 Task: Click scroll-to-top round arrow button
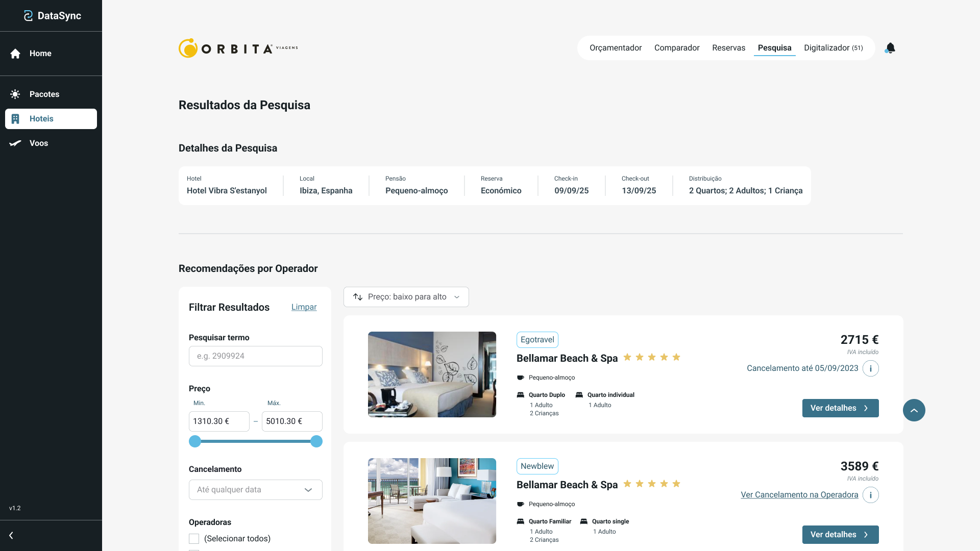tap(914, 410)
